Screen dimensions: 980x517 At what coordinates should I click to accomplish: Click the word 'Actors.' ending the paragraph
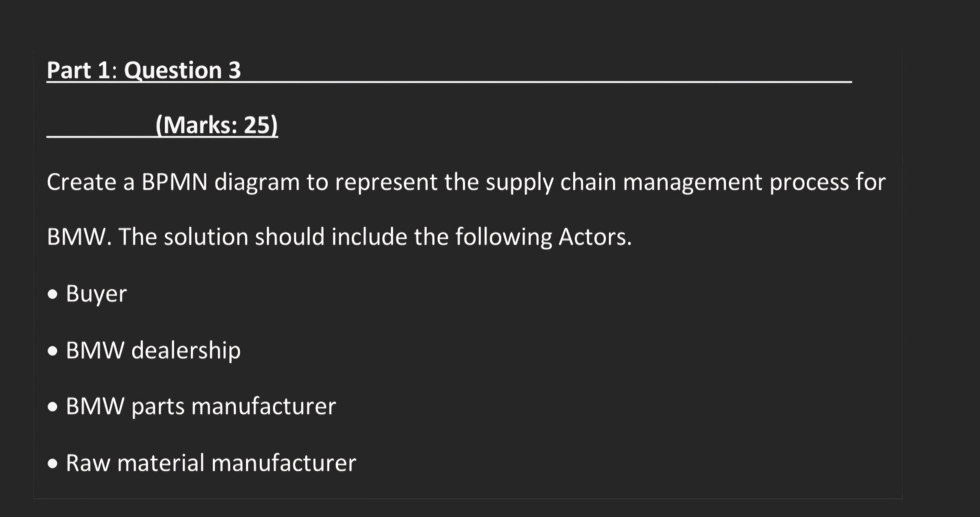[x=595, y=237]
